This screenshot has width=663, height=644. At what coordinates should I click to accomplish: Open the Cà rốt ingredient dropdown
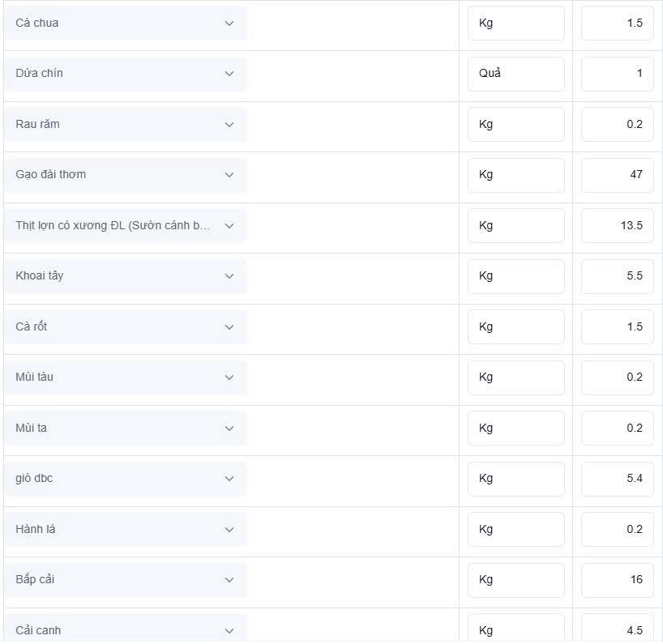tap(126, 326)
